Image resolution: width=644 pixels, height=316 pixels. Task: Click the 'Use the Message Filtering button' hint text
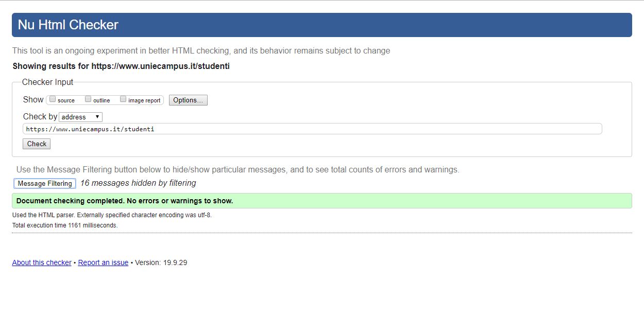pos(238,170)
